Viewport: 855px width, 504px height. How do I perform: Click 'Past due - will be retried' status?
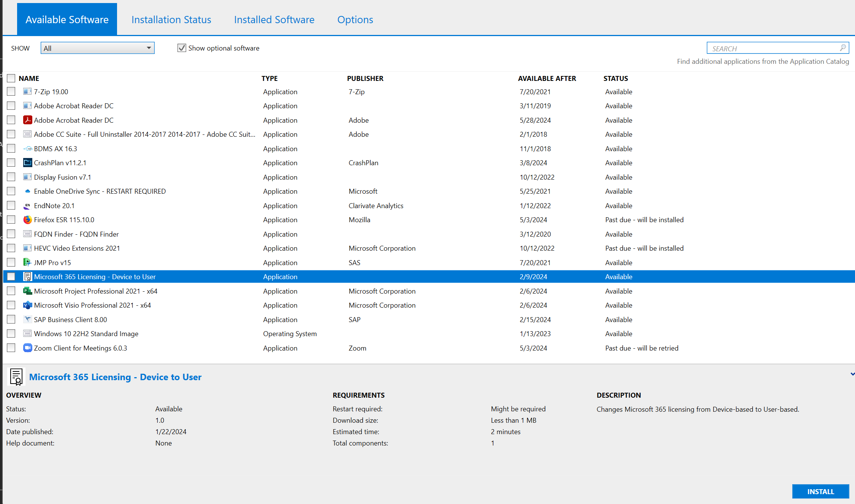click(x=642, y=348)
